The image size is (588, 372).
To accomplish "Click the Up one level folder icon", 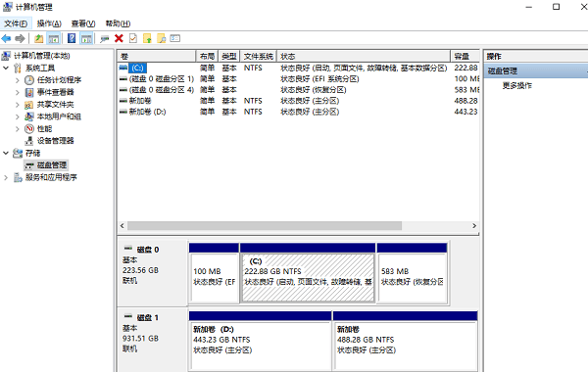I will [x=38, y=38].
